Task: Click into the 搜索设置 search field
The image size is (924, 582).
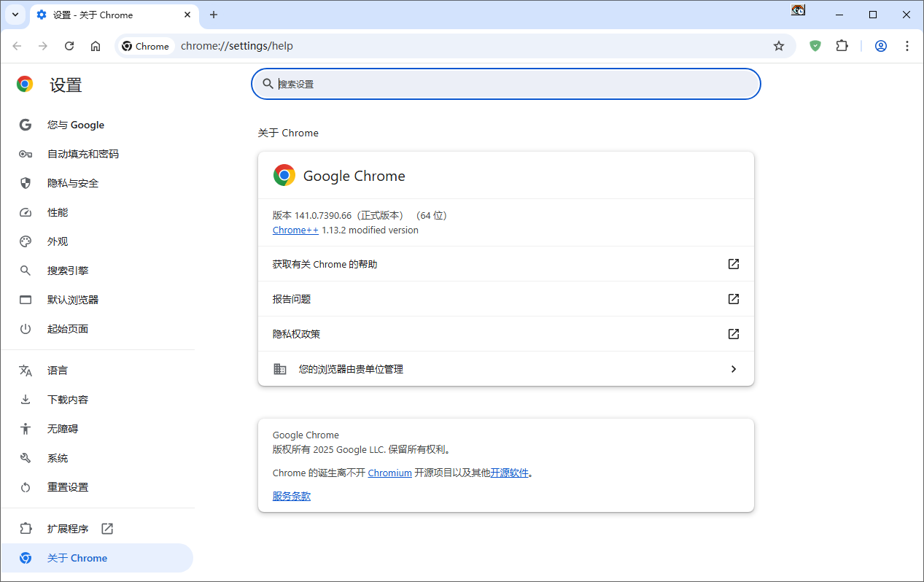Action: [510, 84]
